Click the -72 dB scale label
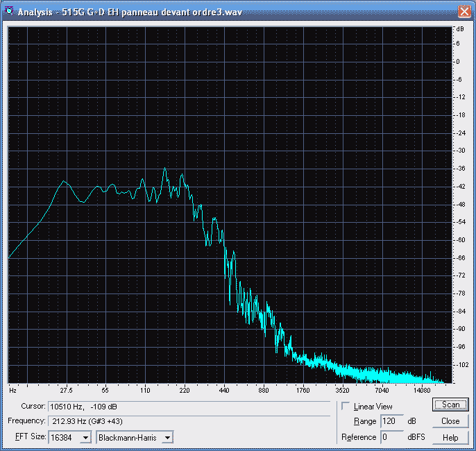476x451 pixels. point(461,275)
